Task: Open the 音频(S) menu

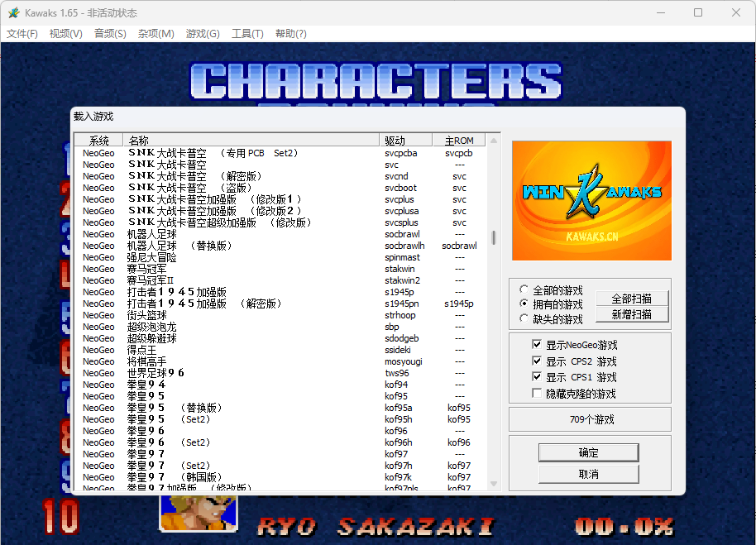Action: 110,34
